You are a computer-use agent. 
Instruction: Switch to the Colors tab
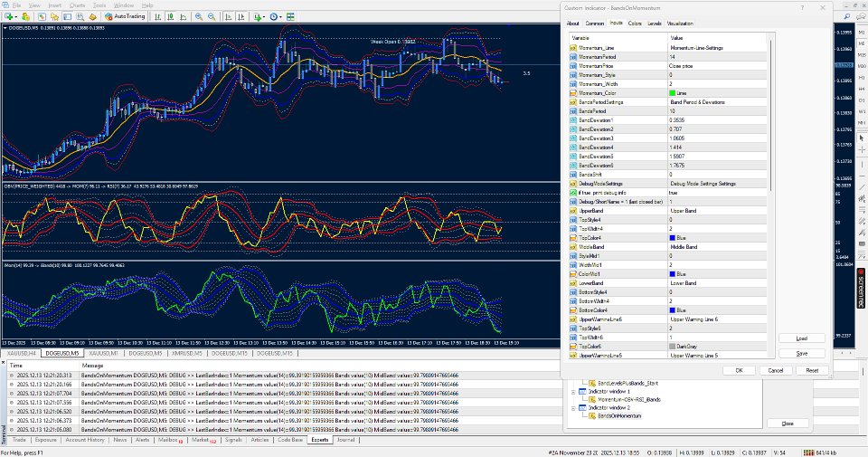pos(636,23)
